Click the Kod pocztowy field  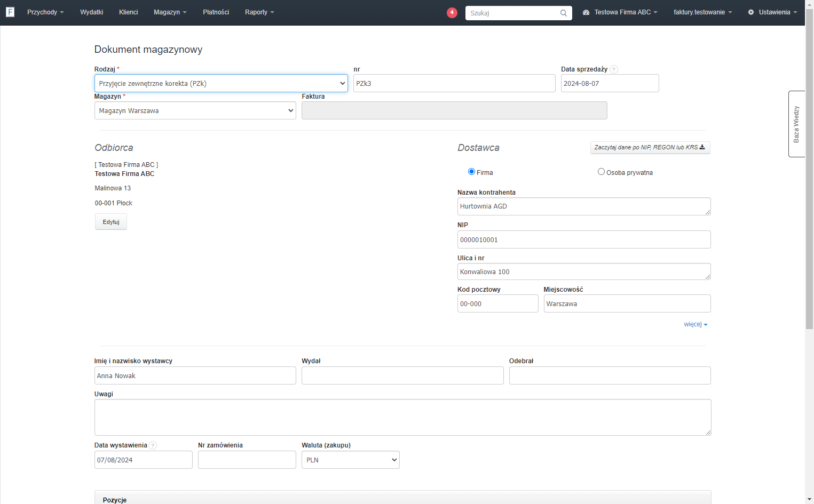pyautogui.click(x=498, y=303)
